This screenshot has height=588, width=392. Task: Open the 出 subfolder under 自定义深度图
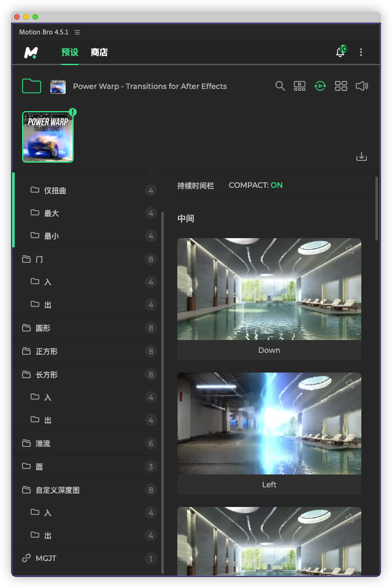87,535
